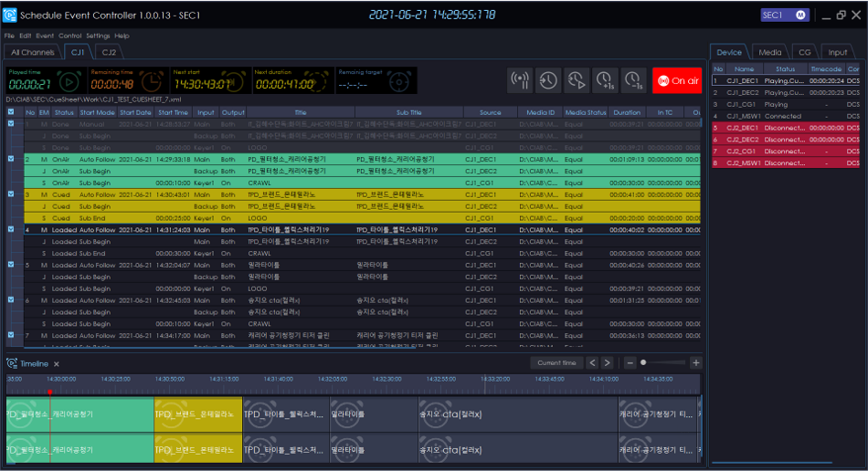Switch to the All Channels tab
Screen dimensions: 868x471
[x=33, y=52]
